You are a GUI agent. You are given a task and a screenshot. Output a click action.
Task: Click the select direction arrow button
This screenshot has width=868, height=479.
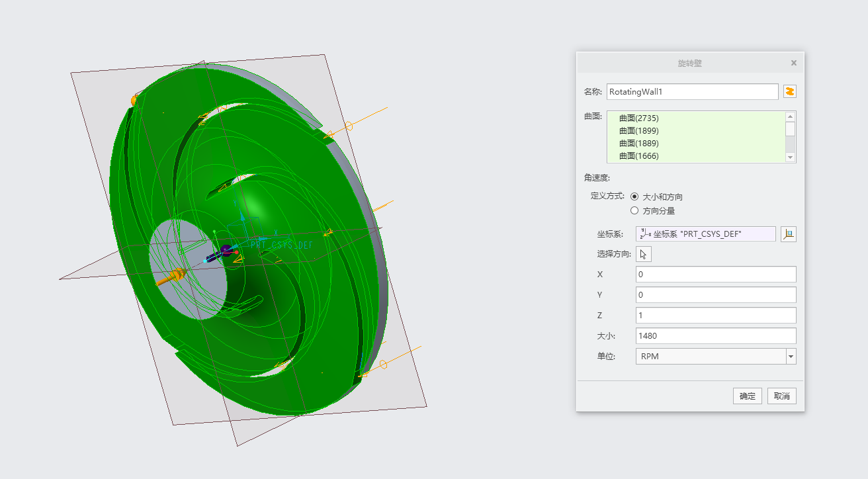(x=643, y=254)
